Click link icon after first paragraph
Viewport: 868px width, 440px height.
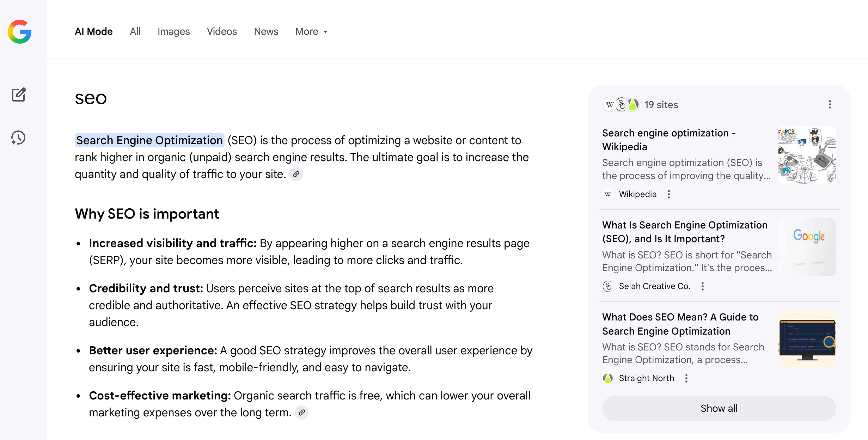(296, 174)
